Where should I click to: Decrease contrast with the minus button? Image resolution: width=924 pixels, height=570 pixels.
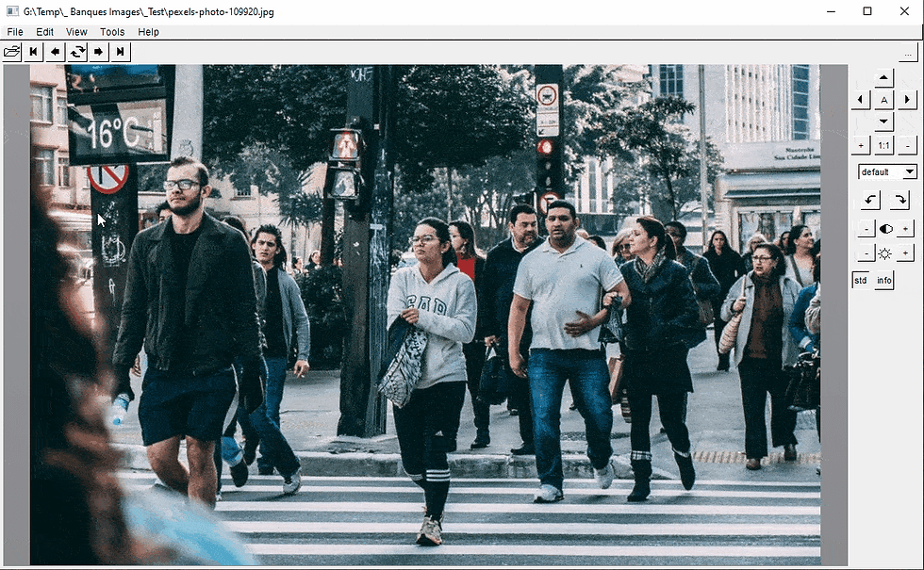[x=866, y=228]
